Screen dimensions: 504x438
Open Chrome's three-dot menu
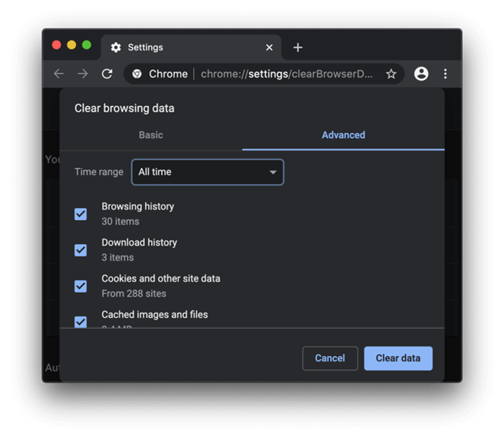(x=445, y=74)
